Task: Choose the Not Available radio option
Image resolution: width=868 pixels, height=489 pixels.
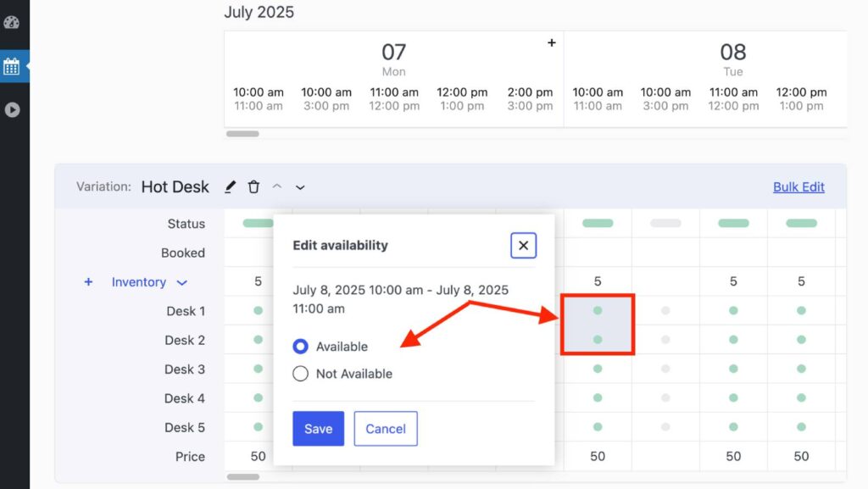Action: coord(300,374)
